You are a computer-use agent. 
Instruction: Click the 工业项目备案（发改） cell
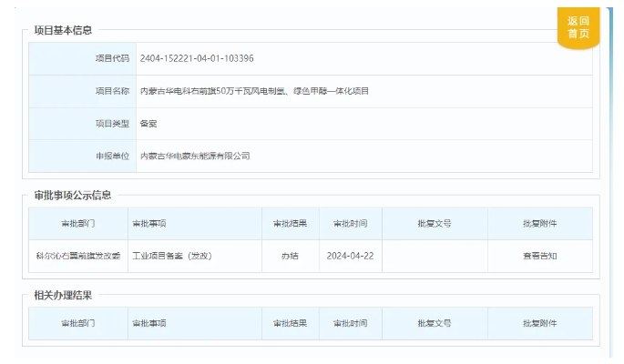tap(172, 256)
